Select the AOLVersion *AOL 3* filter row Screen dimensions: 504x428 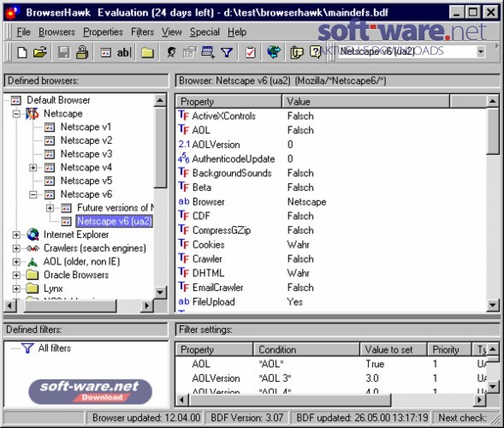331,378
